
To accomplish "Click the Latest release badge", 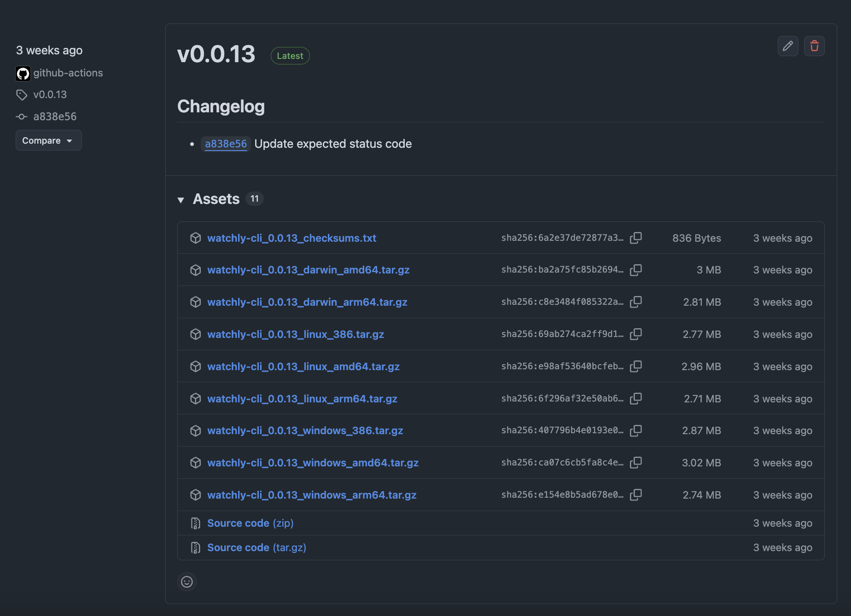I will 290,55.
